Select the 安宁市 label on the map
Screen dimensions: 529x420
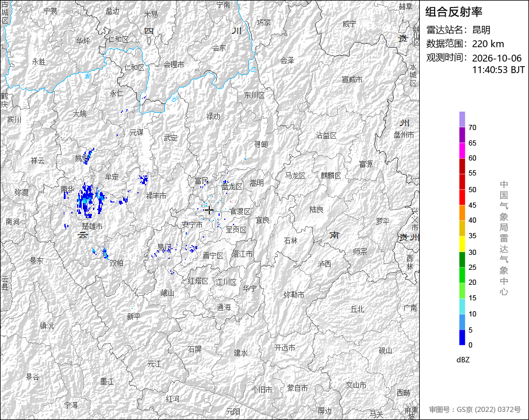click(x=192, y=224)
